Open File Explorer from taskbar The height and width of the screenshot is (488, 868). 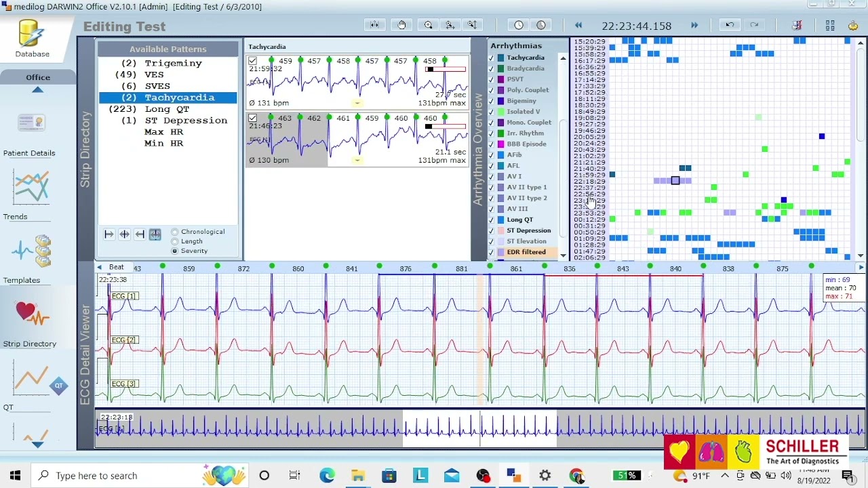pyautogui.click(x=358, y=476)
